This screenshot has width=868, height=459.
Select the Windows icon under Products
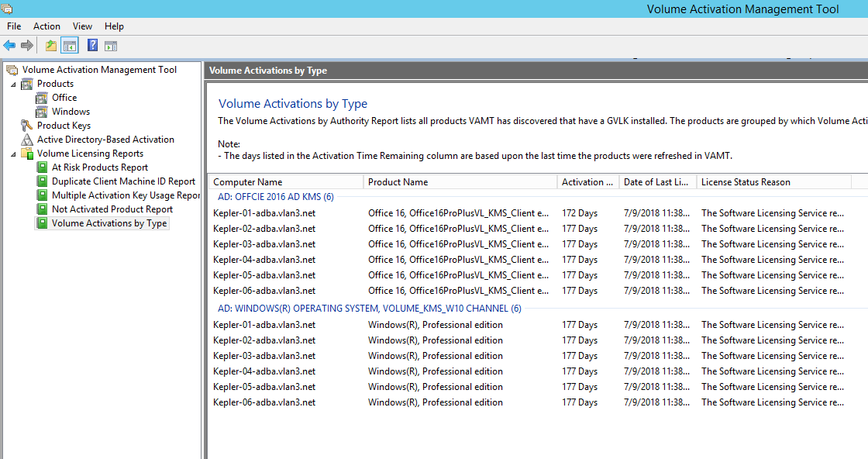[x=42, y=111]
